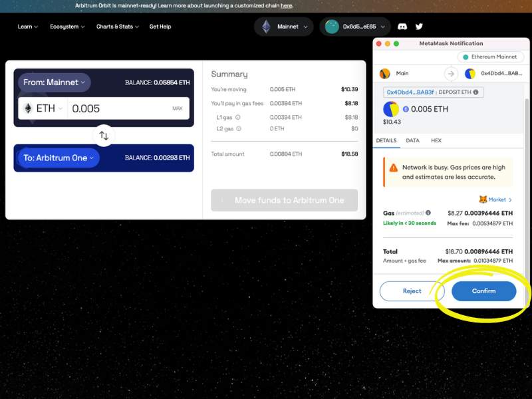Switch to the DATA tab
This screenshot has height=399, width=532.
click(412, 140)
